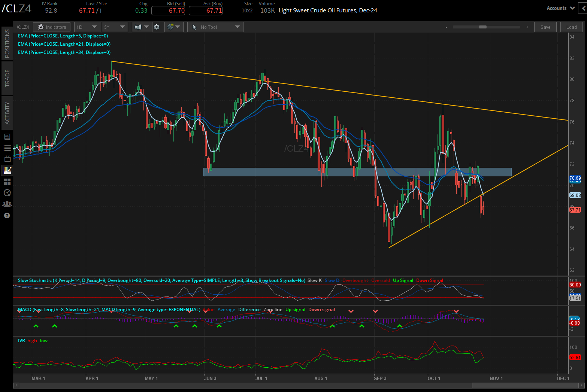Open the chart settings gear icon
587x392 pixels.
point(157,27)
